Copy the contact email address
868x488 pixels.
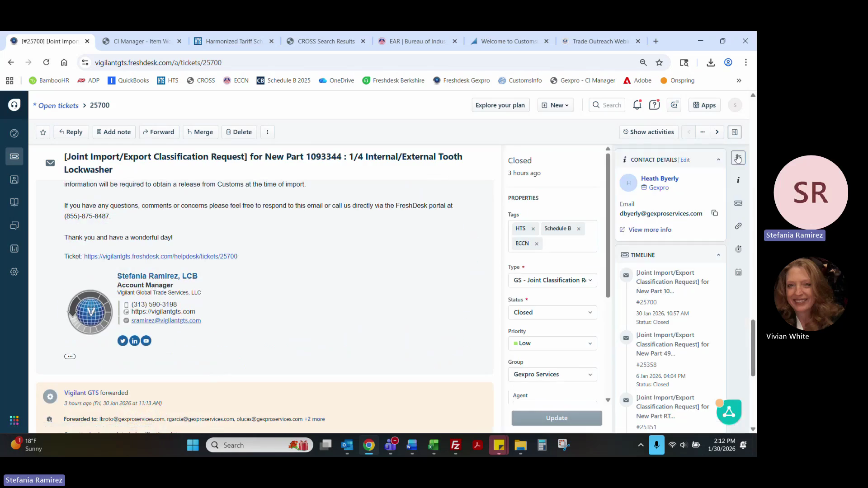tap(714, 213)
